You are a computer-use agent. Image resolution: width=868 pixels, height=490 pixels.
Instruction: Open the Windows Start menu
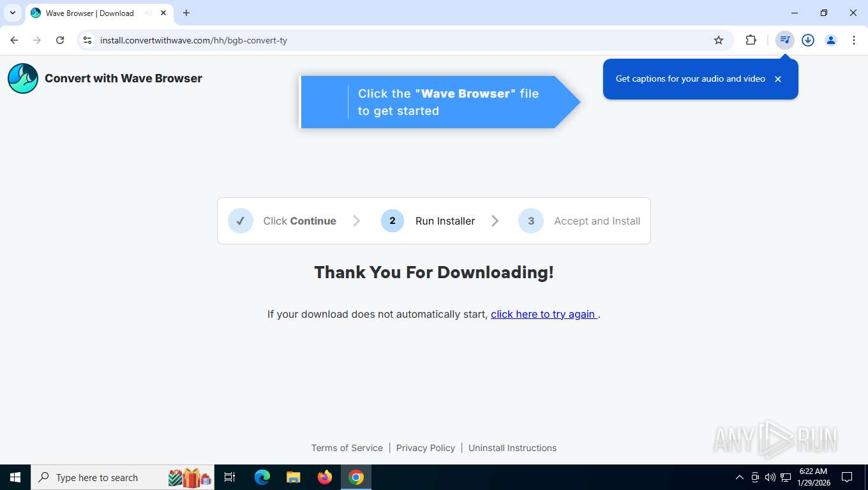pyautogui.click(x=15, y=477)
